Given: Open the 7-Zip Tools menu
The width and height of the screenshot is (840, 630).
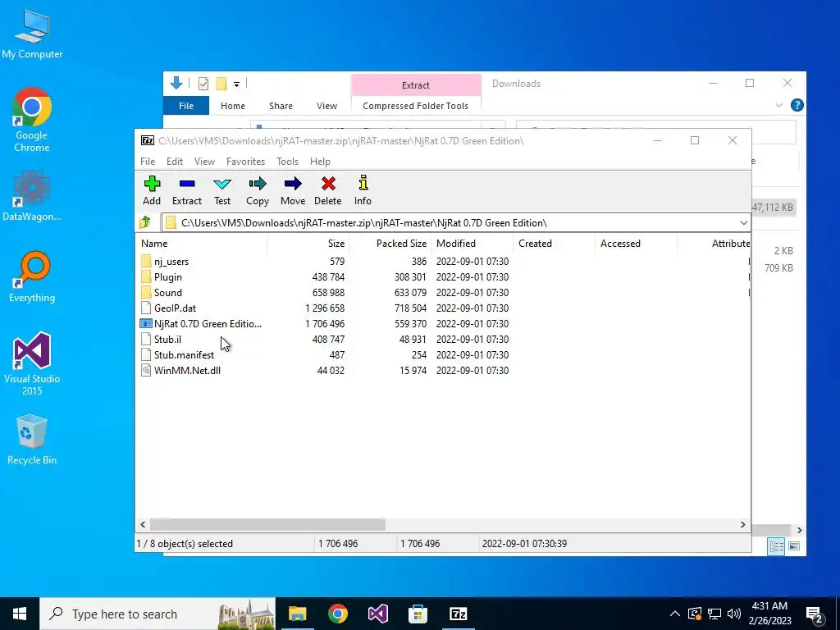Looking at the screenshot, I should pos(288,162).
